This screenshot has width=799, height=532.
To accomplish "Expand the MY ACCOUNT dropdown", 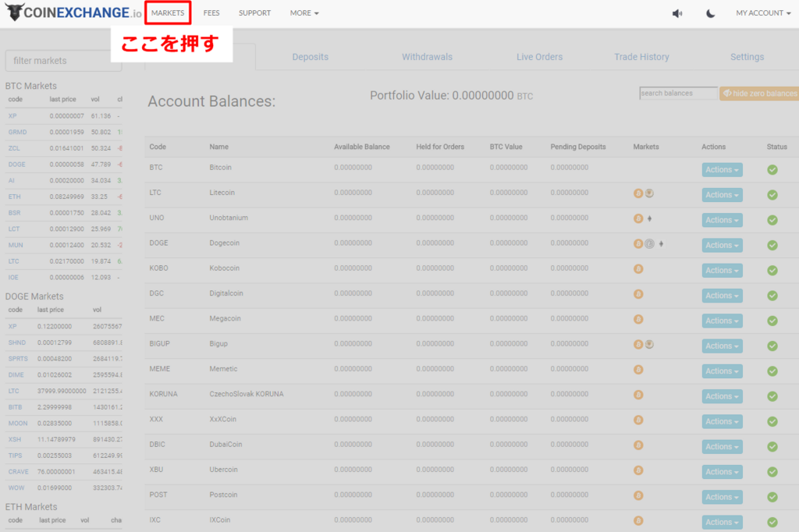I will click(763, 12).
